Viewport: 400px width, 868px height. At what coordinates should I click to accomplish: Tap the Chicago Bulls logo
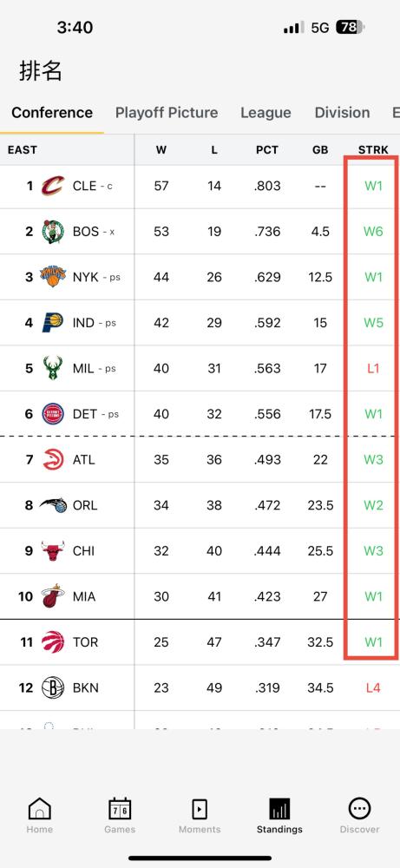coord(53,551)
